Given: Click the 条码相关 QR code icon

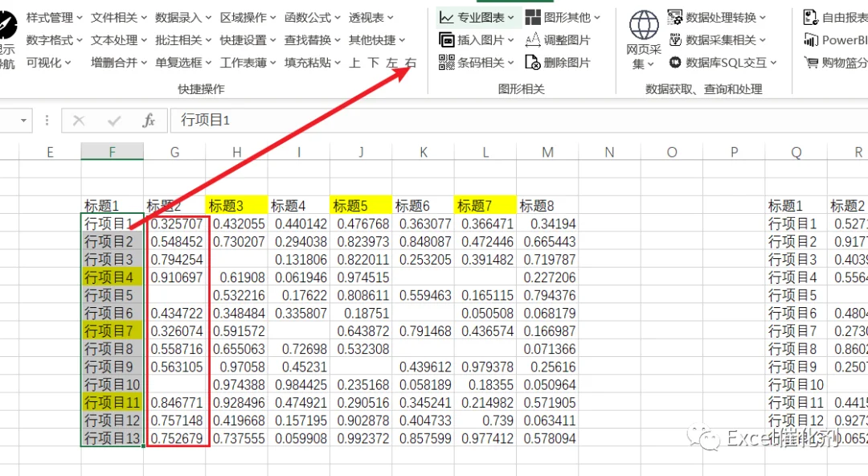Looking at the screenshot, I should [x=447, y=63].
